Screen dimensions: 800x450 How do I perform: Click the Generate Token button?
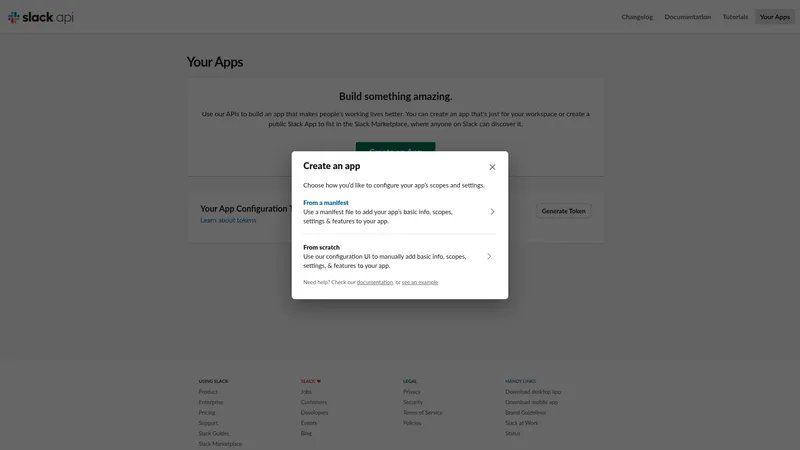[563, 211]
